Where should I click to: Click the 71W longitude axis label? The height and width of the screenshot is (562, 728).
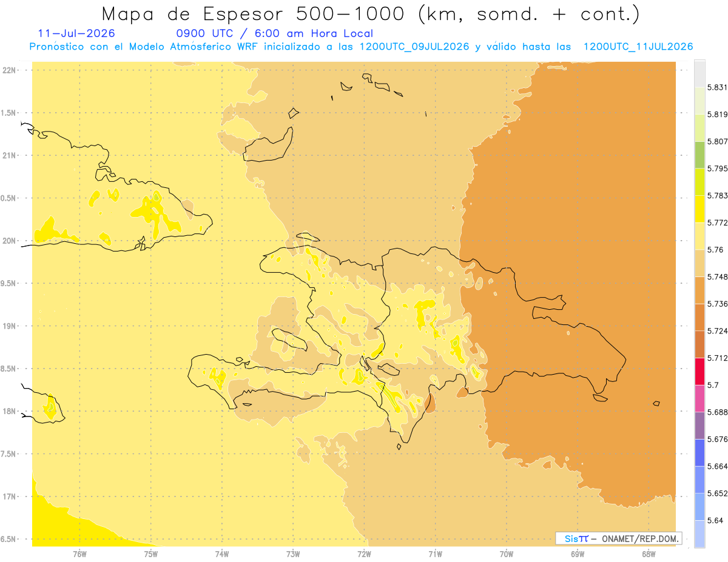pos(435,554)
